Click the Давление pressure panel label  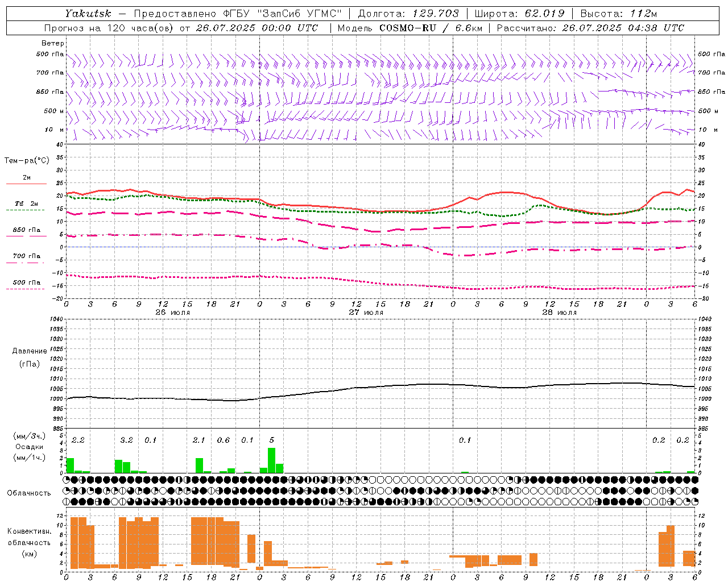pyautogui.click(x=30, y=351)
